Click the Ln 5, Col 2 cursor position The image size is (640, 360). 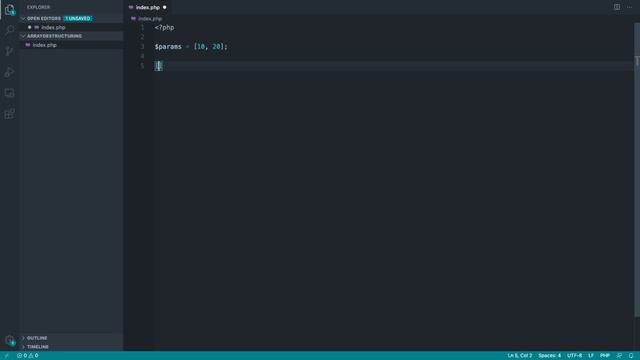click(520, 356)
